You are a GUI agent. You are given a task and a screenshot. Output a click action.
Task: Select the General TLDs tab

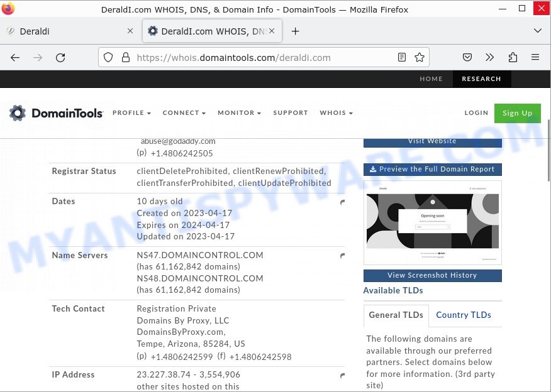[x=396, y=315]
